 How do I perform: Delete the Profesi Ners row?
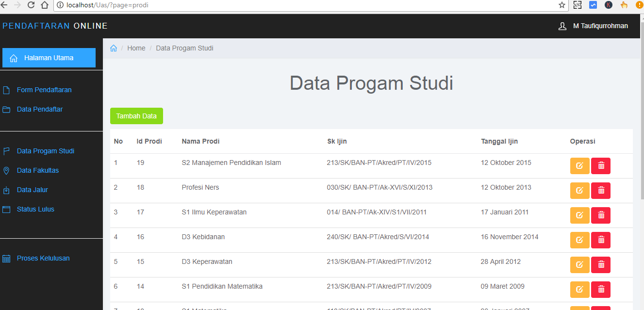pyautogui.click(x=601, y=190)
